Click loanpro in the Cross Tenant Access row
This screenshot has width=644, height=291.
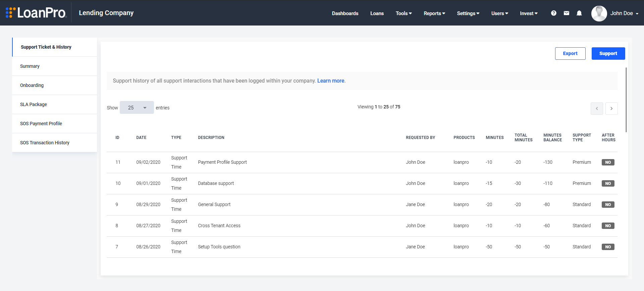coord(461,226)
